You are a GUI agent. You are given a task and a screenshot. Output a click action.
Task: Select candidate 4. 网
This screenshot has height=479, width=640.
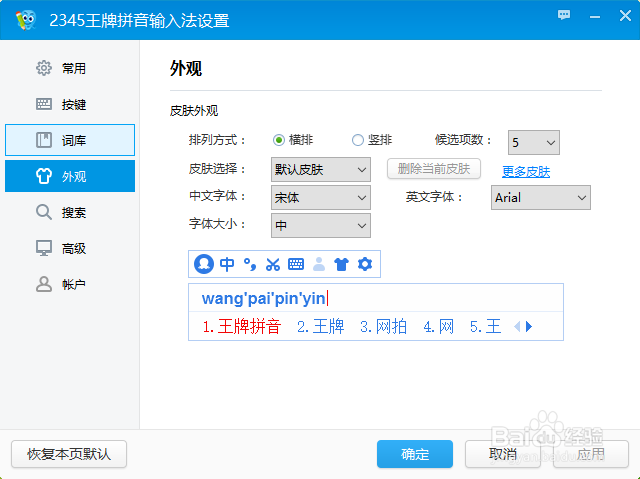point(438,326)
